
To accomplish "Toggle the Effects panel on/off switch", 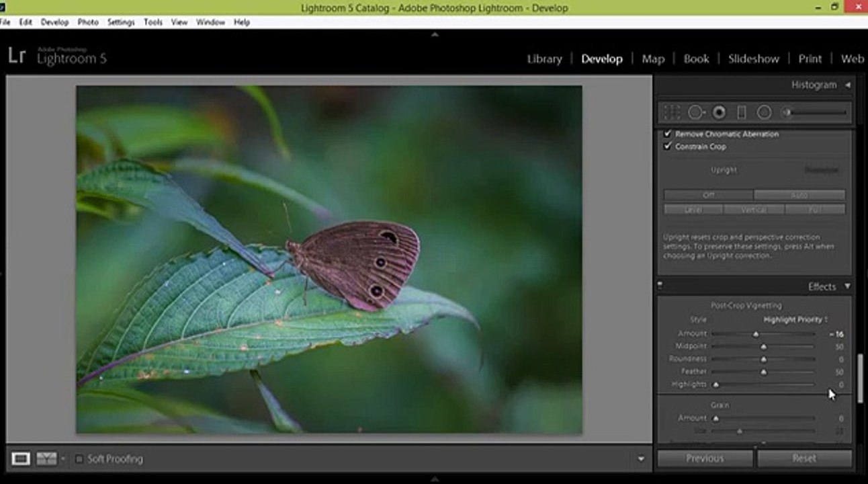I will pos(660,286).
